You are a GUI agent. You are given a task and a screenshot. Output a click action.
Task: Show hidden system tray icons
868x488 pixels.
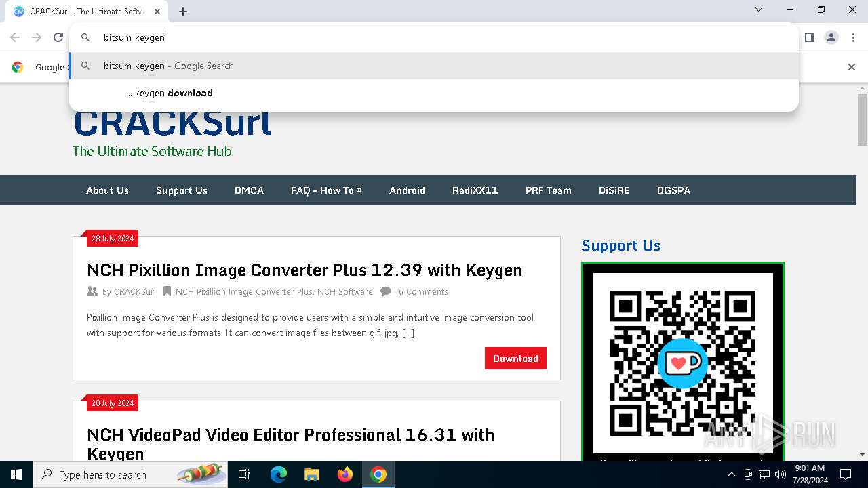(x=731, y=474)
